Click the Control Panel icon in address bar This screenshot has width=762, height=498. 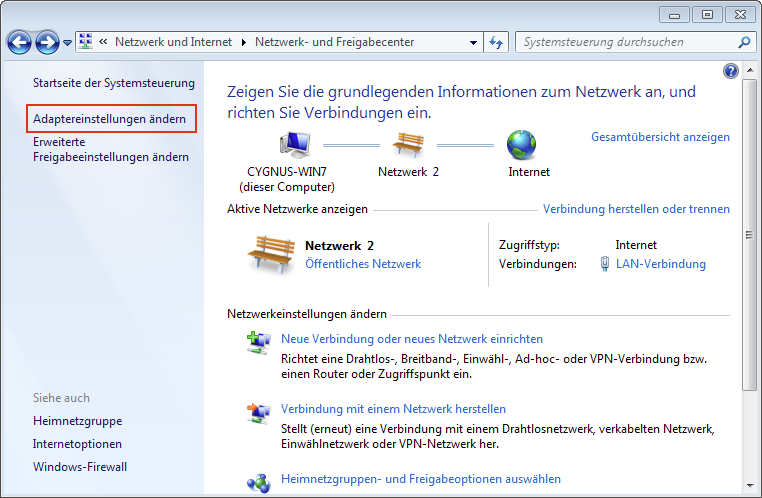[x=86, y=42]
